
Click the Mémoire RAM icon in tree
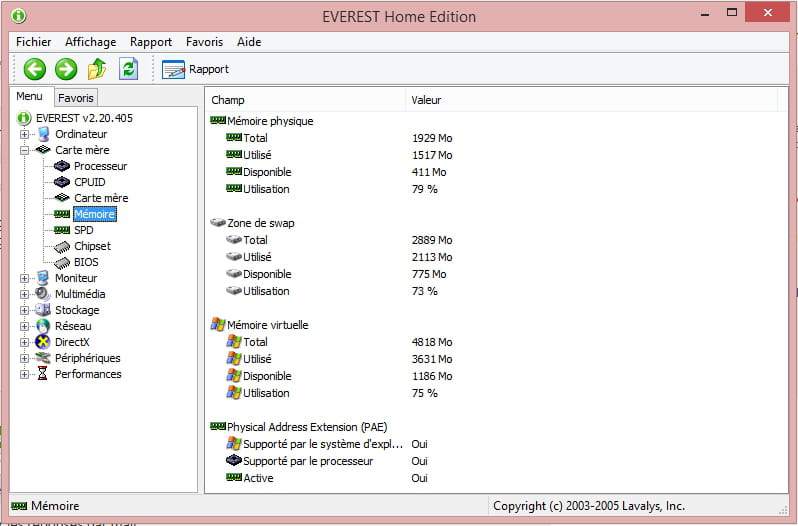62,214
